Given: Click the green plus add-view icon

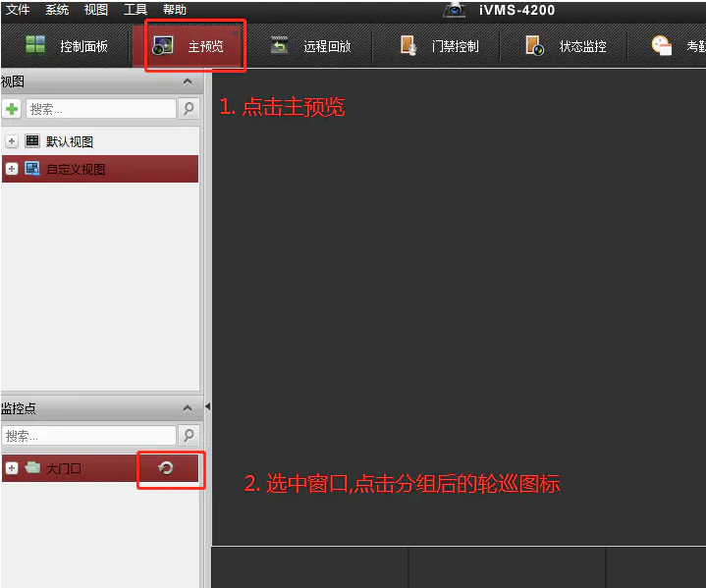Looking at the screenshot, I should 12,109.
